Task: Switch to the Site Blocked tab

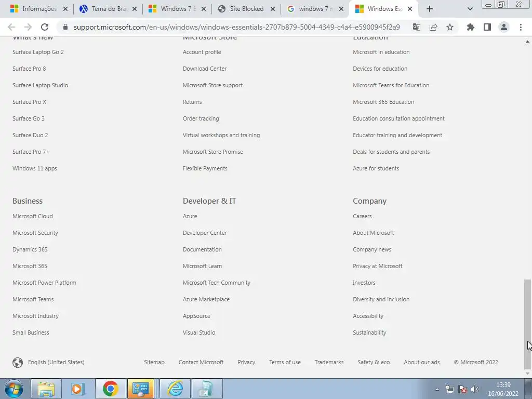Action: pyautogui.click(x=246, y=9)
